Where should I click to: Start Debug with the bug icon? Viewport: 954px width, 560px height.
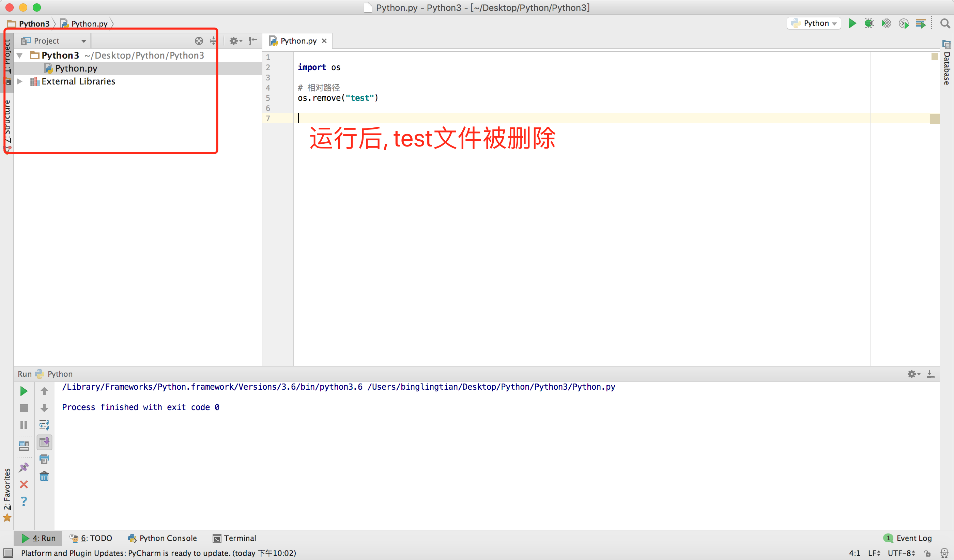coord(869,24)
